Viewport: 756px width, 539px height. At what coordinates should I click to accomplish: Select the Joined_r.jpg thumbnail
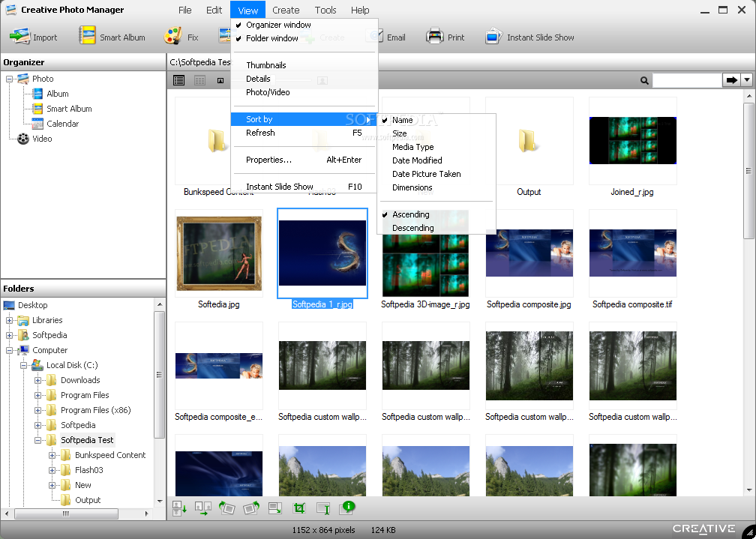tap(632, 141)
